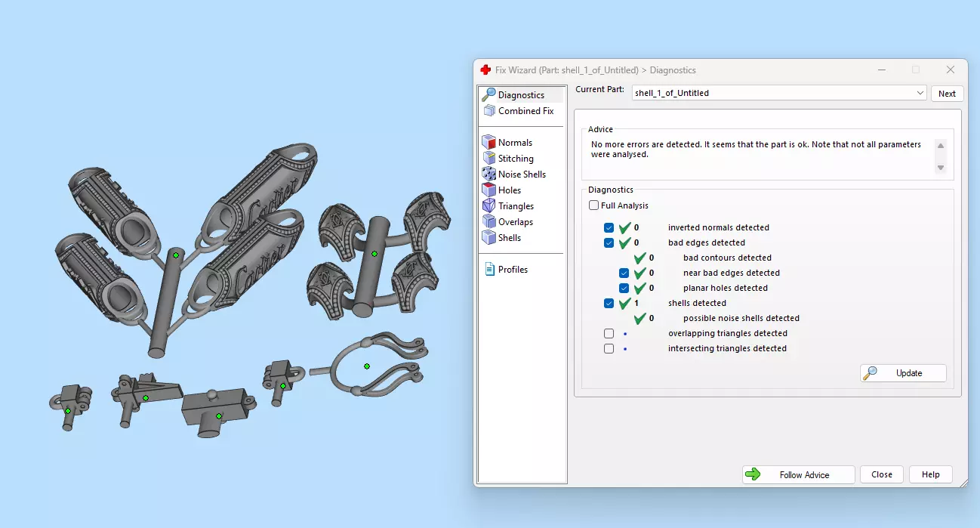Click the 'bad contours detected' text
The image size is (980, 528).
point(727,258)
